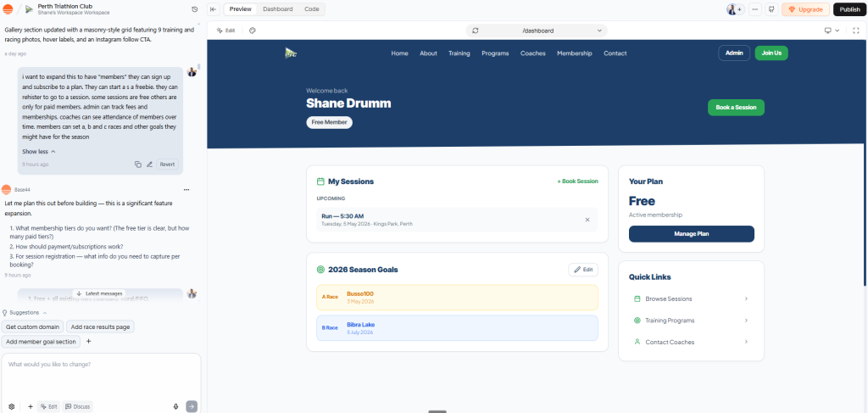The image size is (868, 413).
Task: Click the Upgrade button
Action: [x=805, y=9]
